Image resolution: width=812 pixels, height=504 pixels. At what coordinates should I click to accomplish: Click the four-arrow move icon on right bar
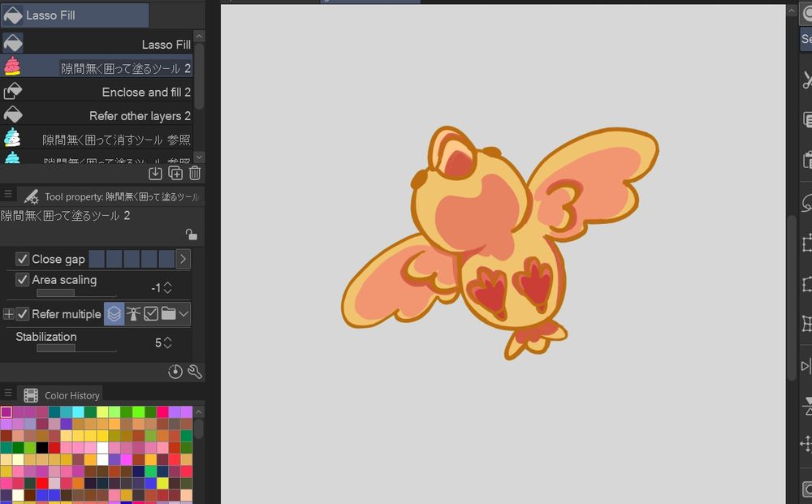click(x=806, y=444)
